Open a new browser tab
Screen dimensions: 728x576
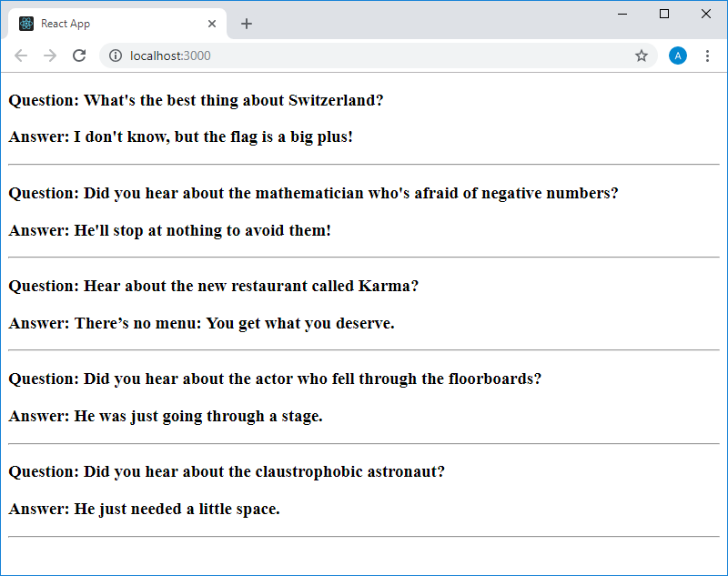(246, 24)
